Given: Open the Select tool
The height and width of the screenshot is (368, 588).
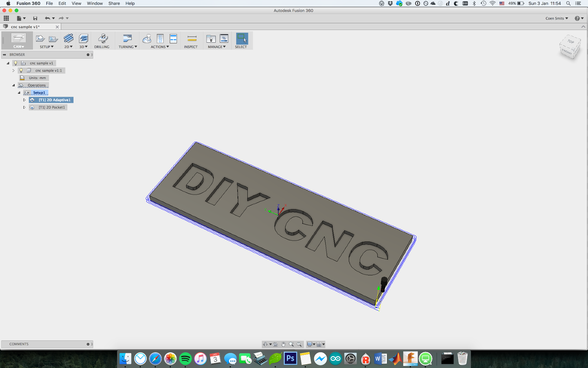Looking at the screenshot, I should tap(242, 39).
